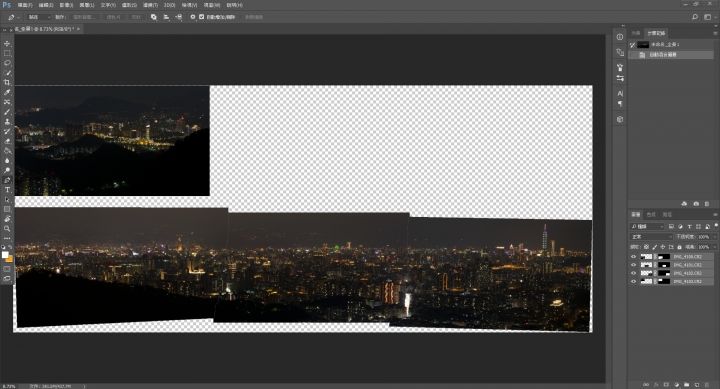Select the Eyedropper tool

click(7, 92)
